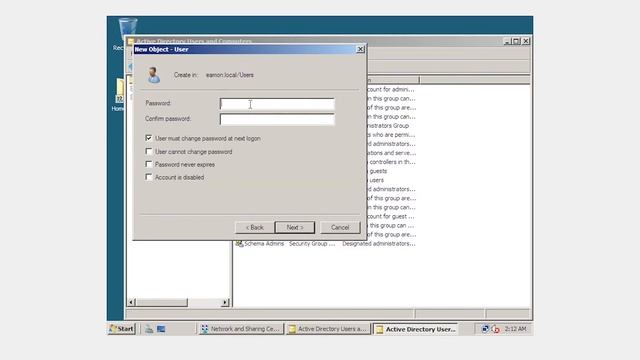Click the user avatar icon in the dialog
Screen dimensions: 640x360
(x=153, y=75)
